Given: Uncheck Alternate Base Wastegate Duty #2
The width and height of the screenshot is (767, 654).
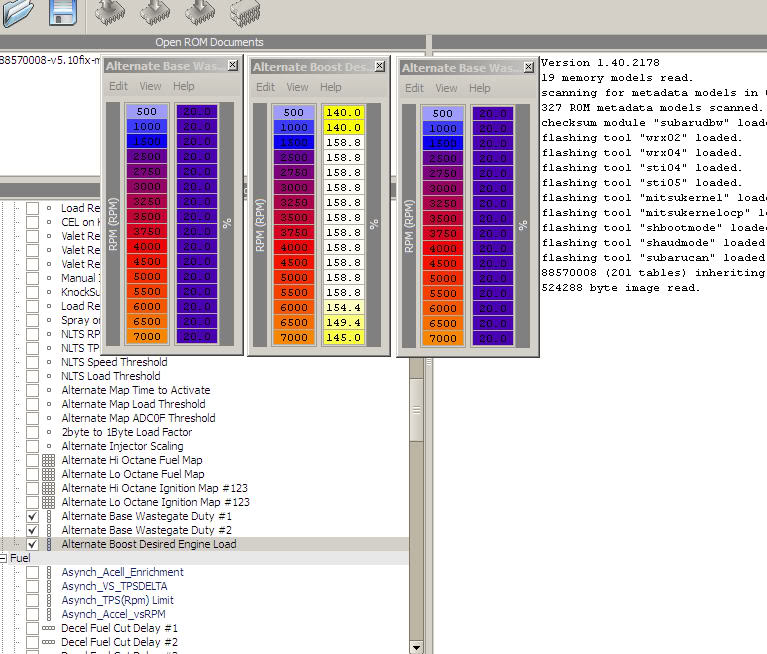Looking at the screenshot, I should tap(32, 530).
